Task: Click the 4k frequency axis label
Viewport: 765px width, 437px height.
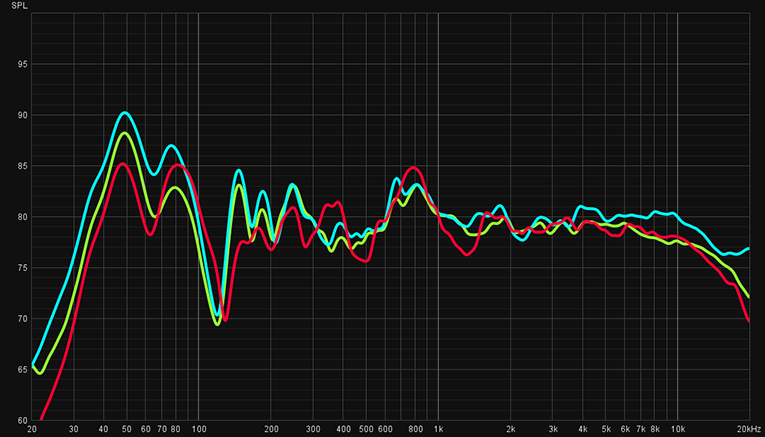Action: pyautogui.click(x=583, y=430)
